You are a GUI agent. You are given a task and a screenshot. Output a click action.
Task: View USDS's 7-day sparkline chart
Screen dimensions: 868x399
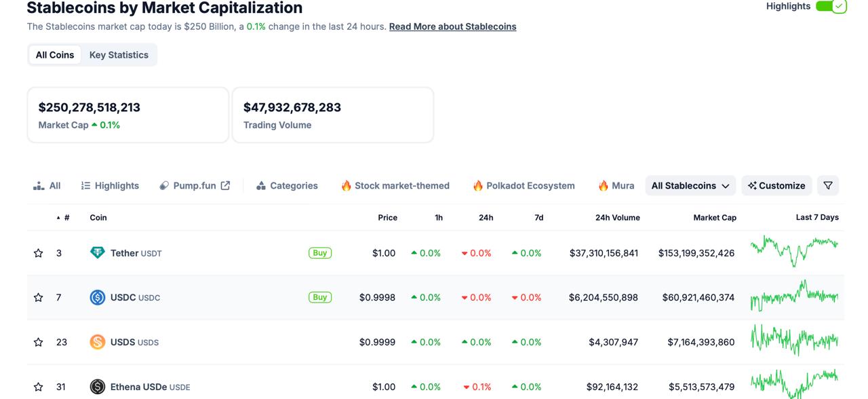(x=794, y=341)
